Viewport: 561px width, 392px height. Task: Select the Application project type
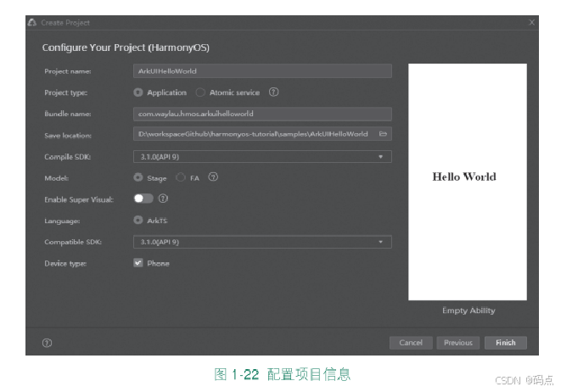138,92
